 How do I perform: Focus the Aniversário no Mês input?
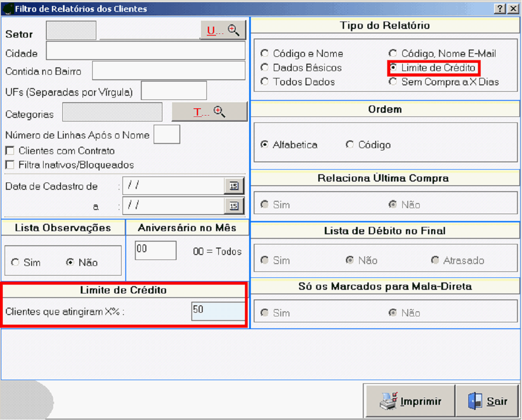[155, 250]
